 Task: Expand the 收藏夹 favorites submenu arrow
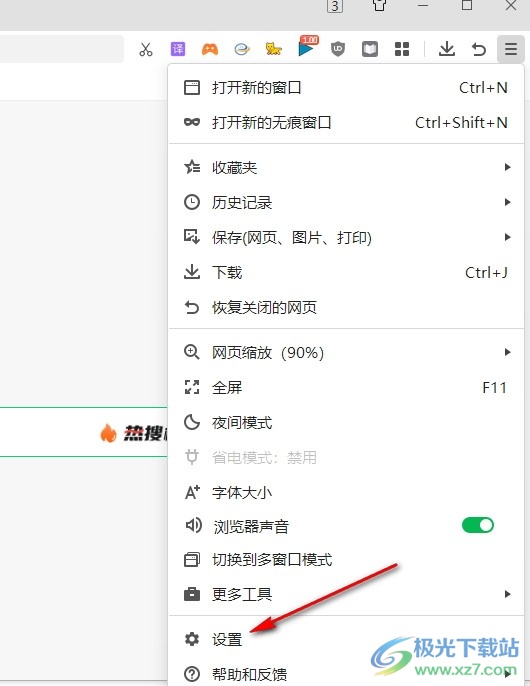(507, 167)
